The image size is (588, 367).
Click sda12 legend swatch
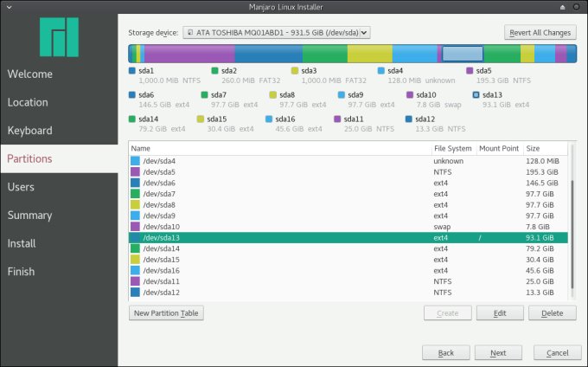[409, 119]
